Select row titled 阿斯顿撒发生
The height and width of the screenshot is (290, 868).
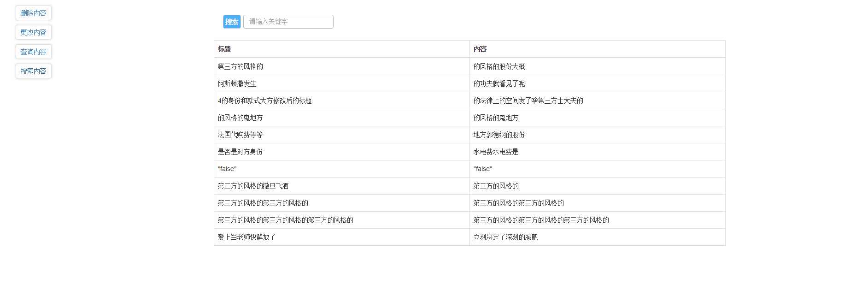coord(469,83)
